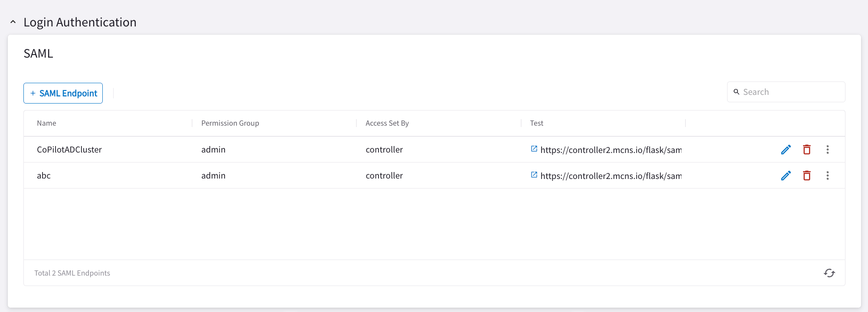Sort by the Name column header
This screenshot has height=312, width=868.
(x=46, y=123)
